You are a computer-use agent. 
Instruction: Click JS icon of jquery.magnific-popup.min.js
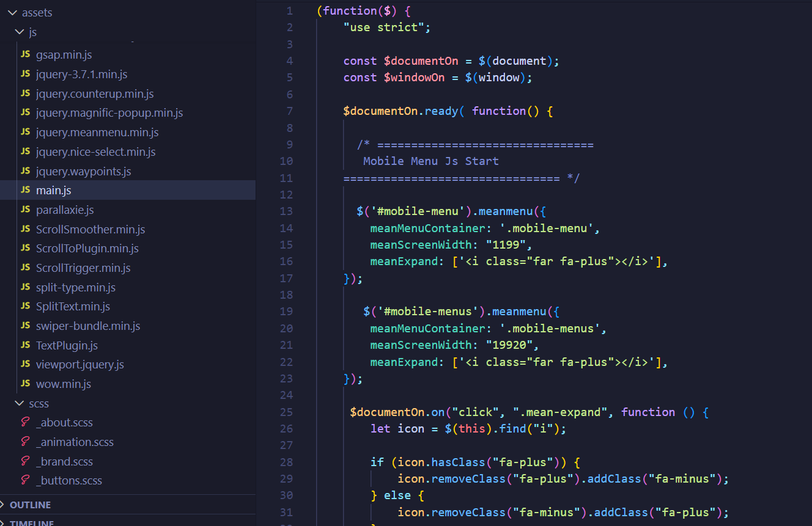(25, 113)
